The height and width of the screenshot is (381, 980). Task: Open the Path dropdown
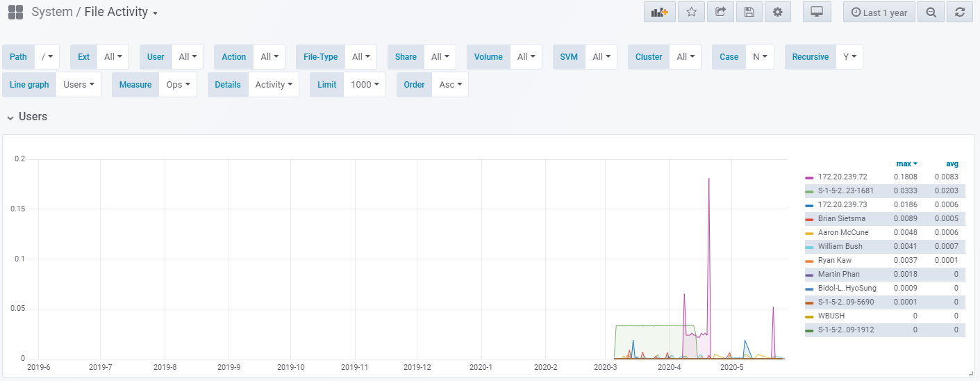pyautogui.click(x=47, y=57)
